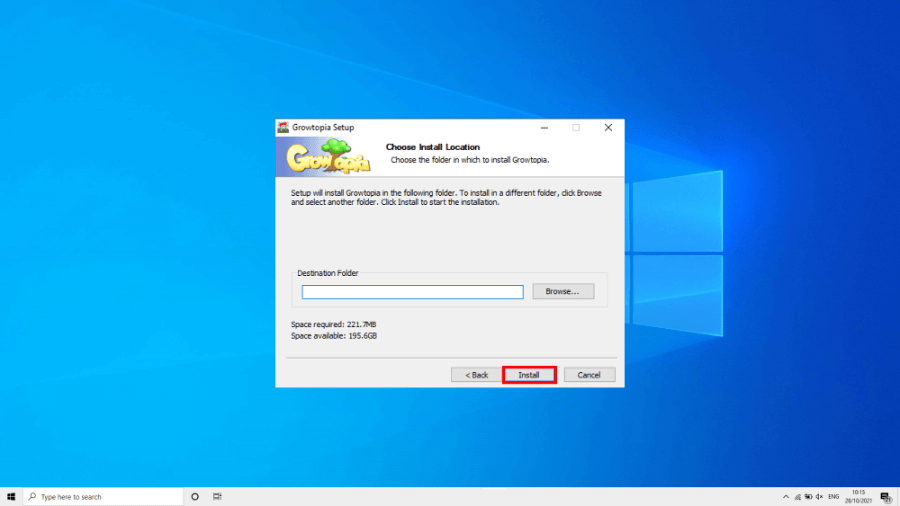Open Task View from the taskbar

(217, 497)
